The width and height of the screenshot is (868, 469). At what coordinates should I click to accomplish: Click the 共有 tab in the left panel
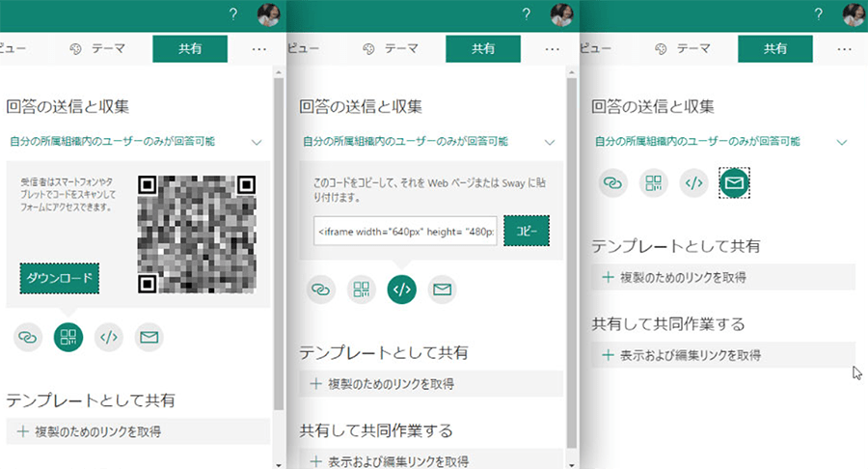pyautogui.click(x=190, y=48)
